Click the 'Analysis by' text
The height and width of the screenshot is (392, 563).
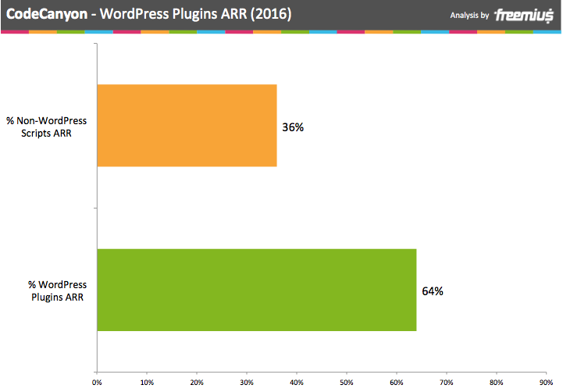(x=469, y=16)
